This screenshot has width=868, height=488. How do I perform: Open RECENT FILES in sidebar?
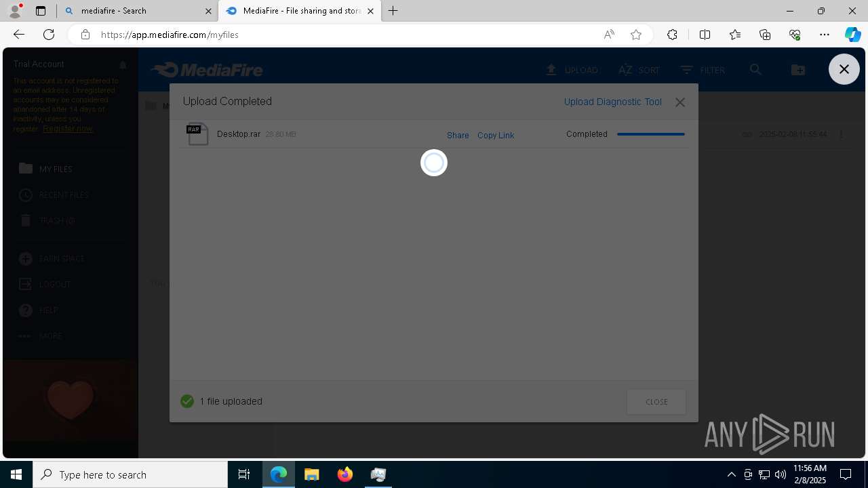pos(54,195)
